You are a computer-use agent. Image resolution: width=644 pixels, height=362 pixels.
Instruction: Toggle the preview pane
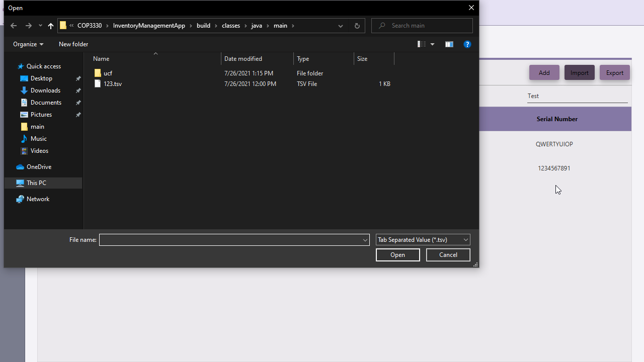point(449,44)
